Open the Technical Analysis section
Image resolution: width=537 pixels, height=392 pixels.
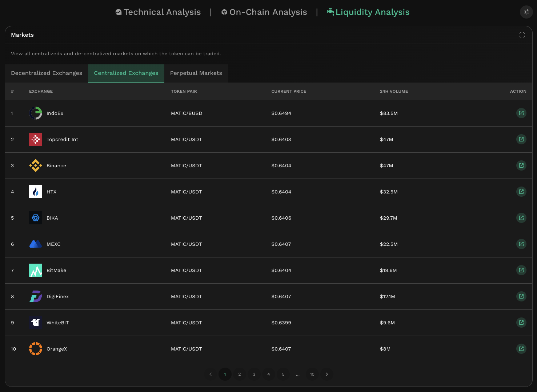[x=158, y=12]
